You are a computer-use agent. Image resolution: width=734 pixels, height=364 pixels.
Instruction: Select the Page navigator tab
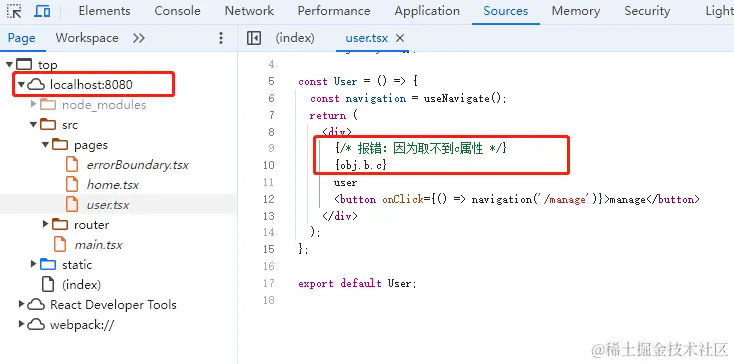[22, 38]
